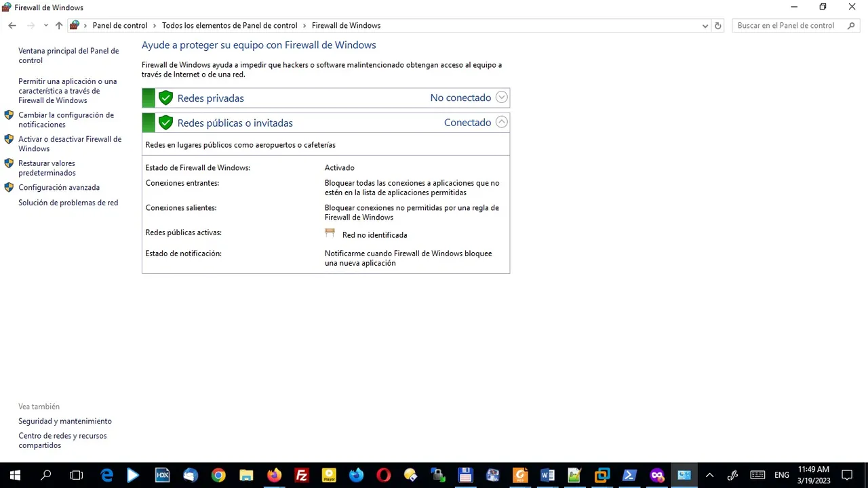The width and height of the screenshot is (868, 488).
Task: Open breadcrumb arrow after 'Panel de control'
Action: [x=155, y=26]
